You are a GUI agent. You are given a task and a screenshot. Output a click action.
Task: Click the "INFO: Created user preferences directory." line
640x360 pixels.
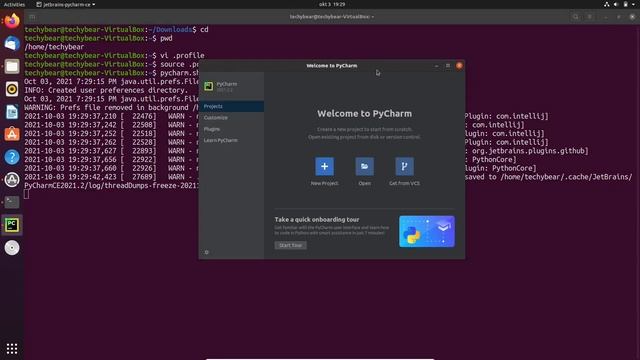click(106, 90)
